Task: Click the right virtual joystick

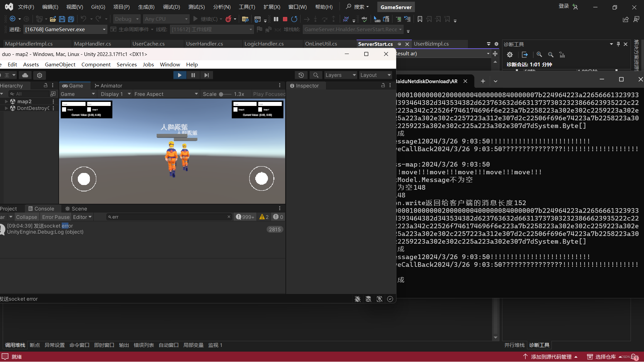Action: pos(262,179)
